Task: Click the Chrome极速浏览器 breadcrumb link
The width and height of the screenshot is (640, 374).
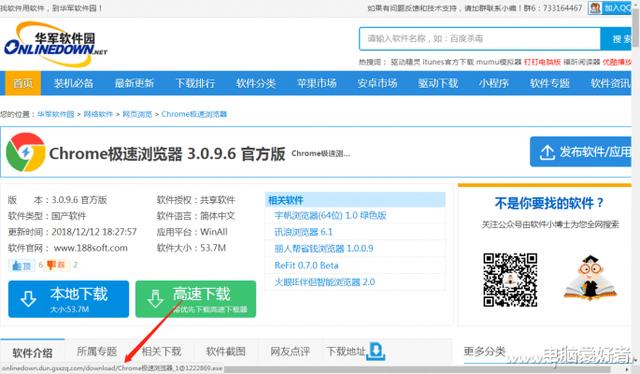Action: pos(194,114)
